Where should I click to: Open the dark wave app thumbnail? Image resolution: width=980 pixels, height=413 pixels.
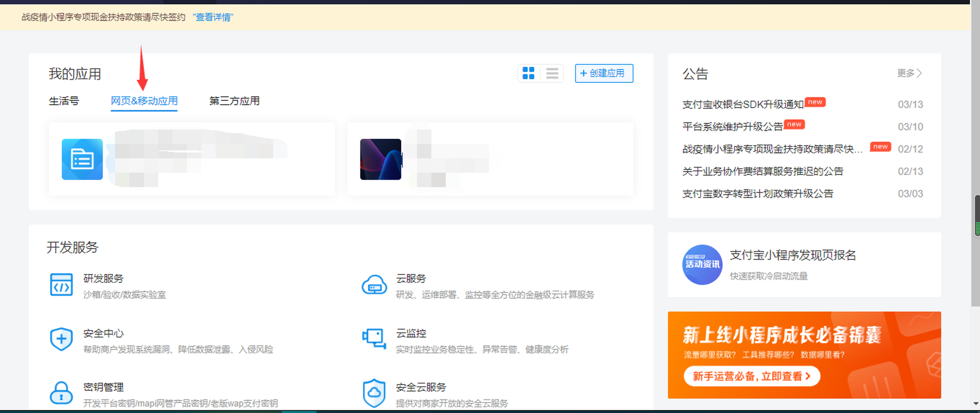point(380,159)
